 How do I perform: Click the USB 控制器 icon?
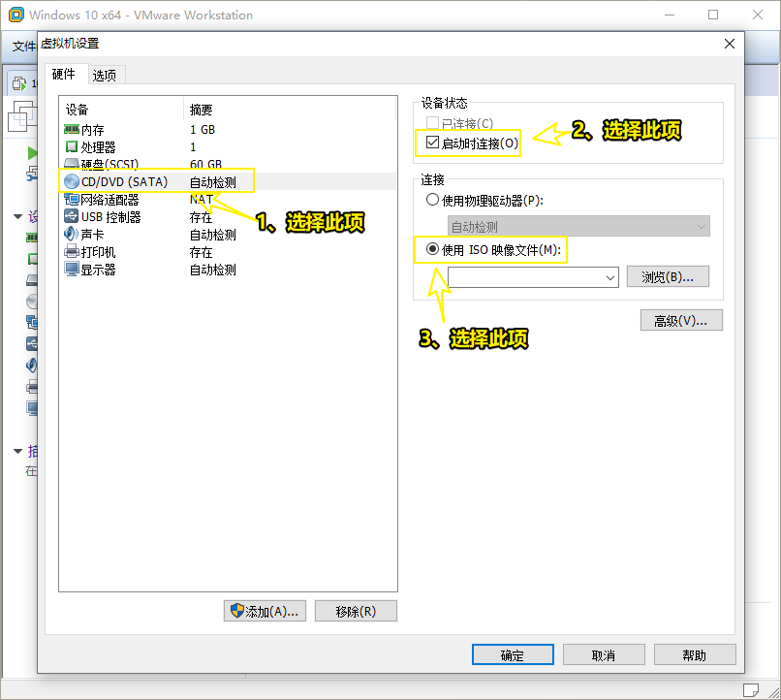[x=72, y=217]
